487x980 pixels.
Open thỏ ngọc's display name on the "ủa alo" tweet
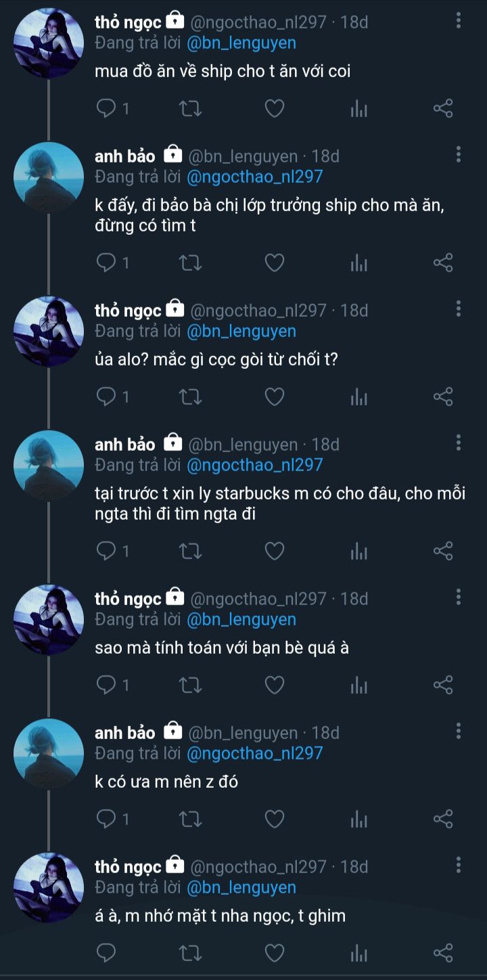tap(128, 311)
